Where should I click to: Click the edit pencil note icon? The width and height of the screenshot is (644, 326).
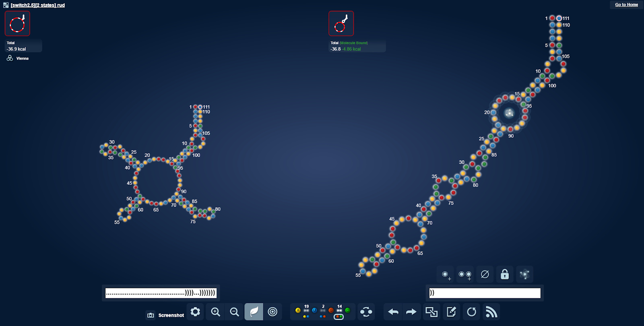[x=451, y=312]
